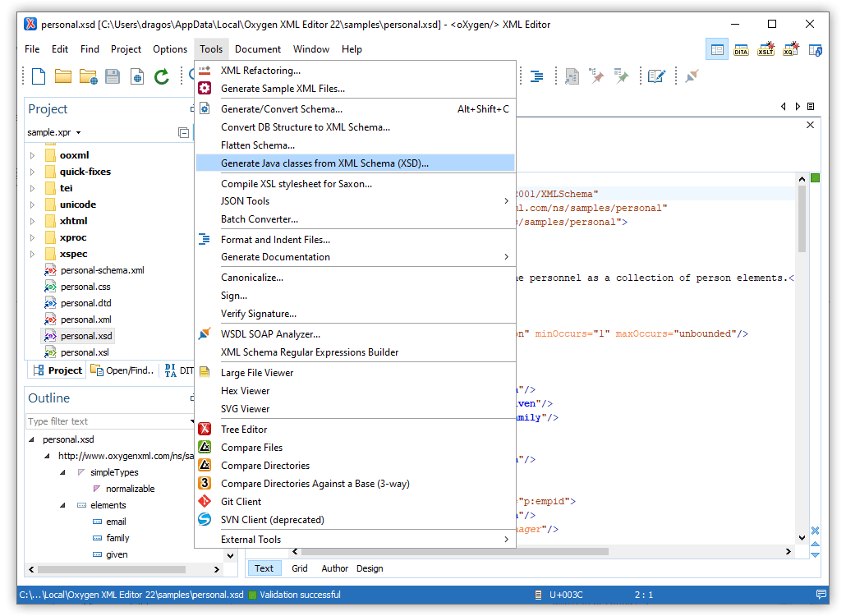846x616 pixels.
Task: Collapse the simpleTypes outline node
Action: click(x=62, y=472)
